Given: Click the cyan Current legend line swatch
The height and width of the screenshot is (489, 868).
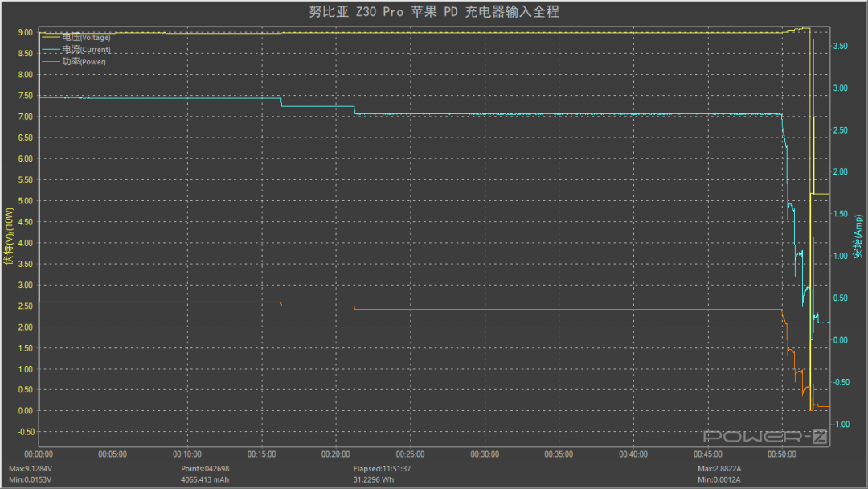Looking at the screenshot, I should pyautogui.click(x=51, y=49).
